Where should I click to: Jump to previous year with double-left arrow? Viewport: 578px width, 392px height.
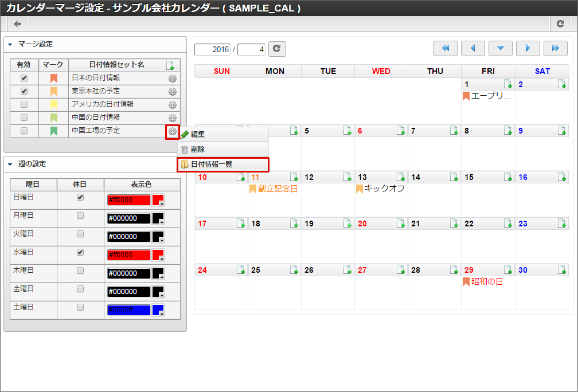click(x=446, y=49)
